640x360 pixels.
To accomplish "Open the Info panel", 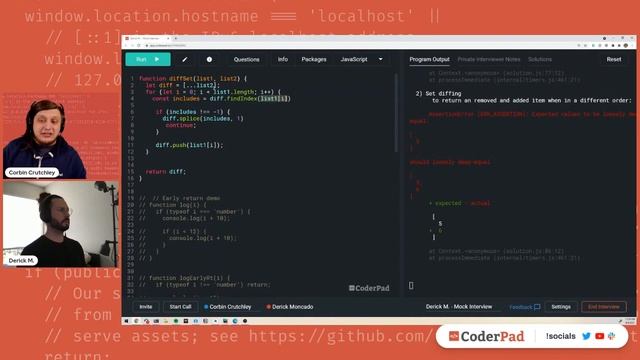I will (282, 60).
